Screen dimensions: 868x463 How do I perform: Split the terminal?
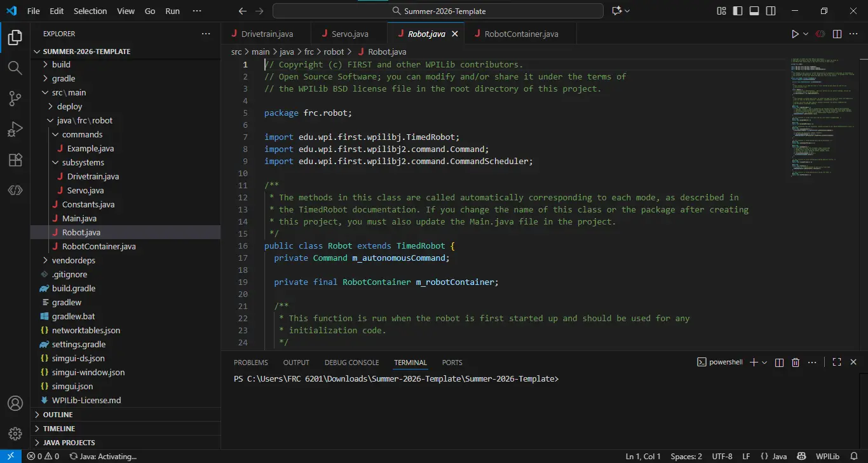click(779, 362)
